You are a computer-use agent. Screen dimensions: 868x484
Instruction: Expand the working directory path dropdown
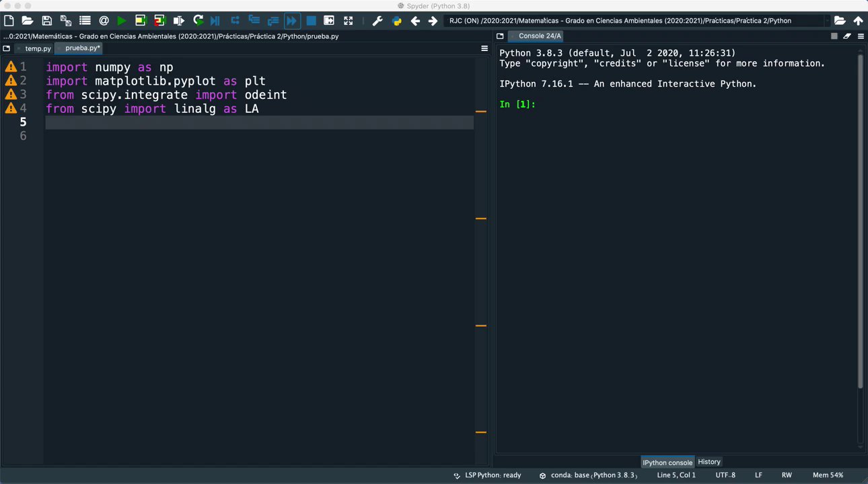827,21
